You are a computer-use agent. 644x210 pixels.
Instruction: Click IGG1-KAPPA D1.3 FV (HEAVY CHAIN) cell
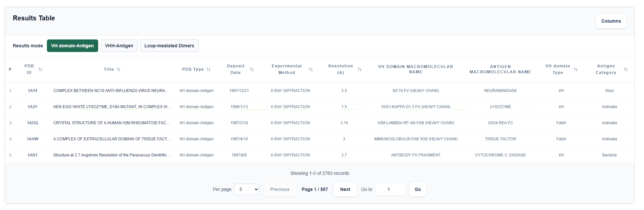(x=416, y=107)
